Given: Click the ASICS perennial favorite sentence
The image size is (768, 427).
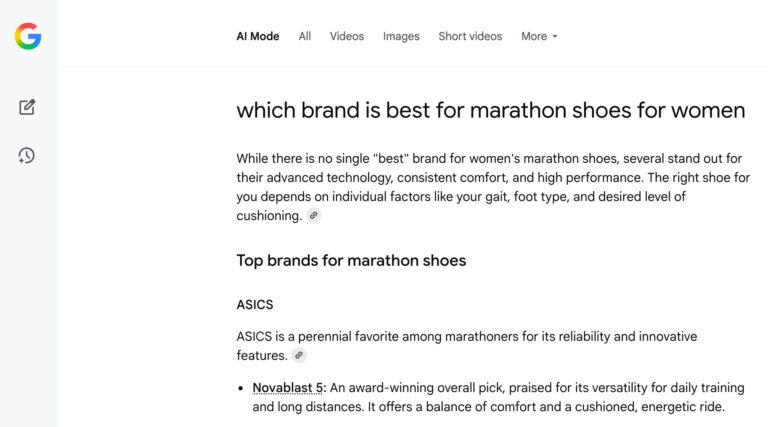Looking at the screenshot, I should tap(466, 336).
